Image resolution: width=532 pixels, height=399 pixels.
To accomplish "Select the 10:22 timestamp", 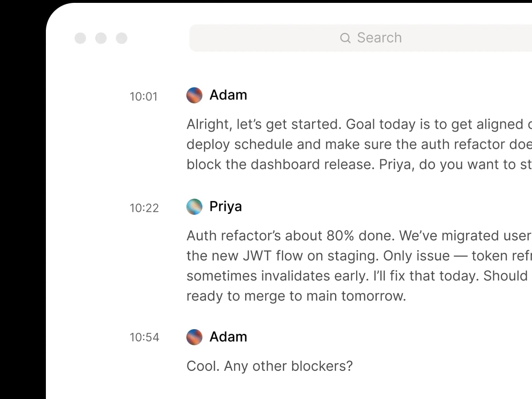I will 145,208.
